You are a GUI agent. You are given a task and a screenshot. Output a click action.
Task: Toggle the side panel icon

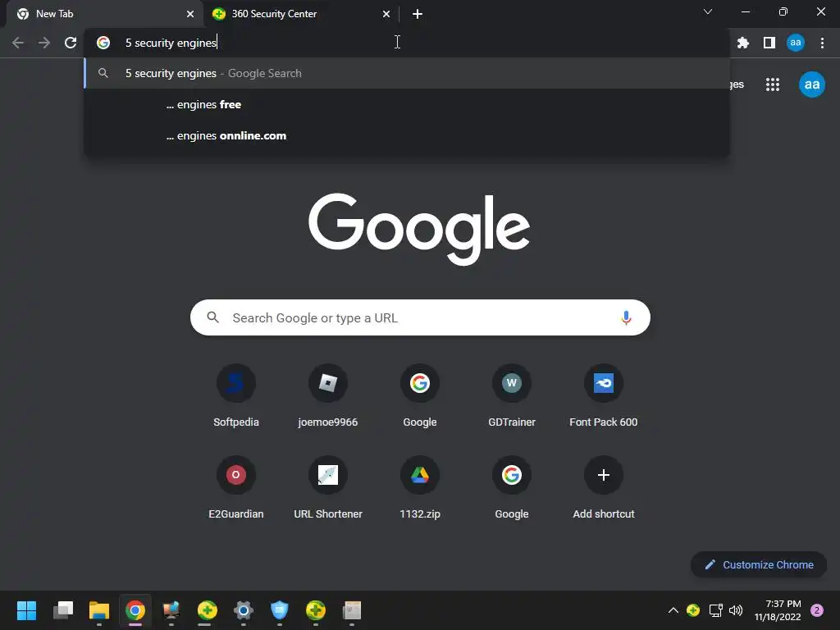[x=769, y=43]
